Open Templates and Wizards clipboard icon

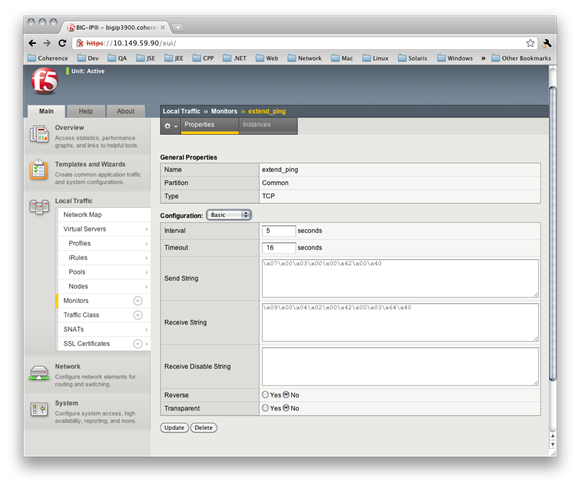(39, 170)
